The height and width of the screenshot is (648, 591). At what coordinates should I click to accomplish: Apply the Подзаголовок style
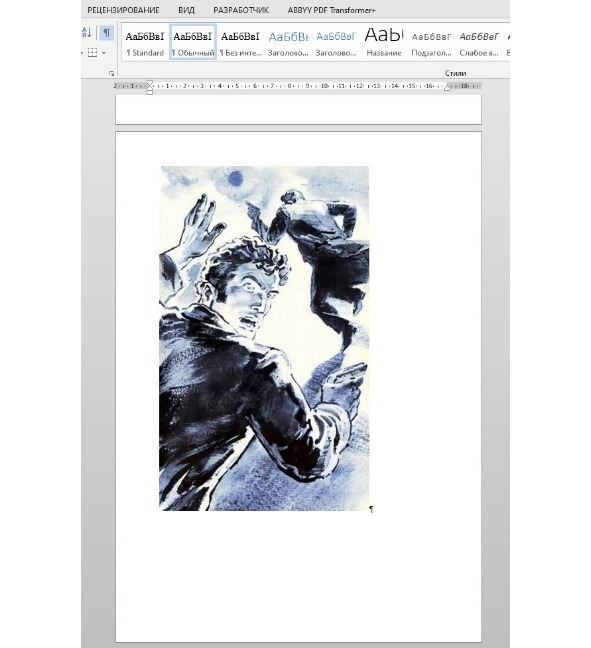431,43
